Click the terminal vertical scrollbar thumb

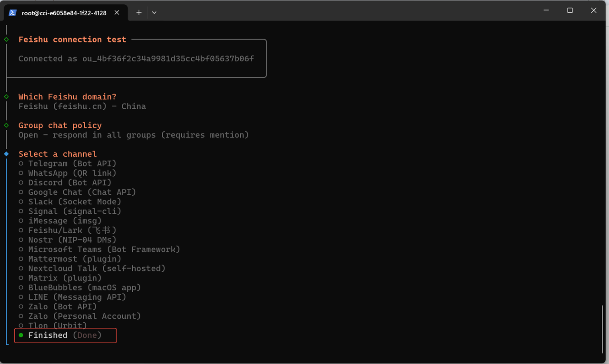click(x=603, y=328)
